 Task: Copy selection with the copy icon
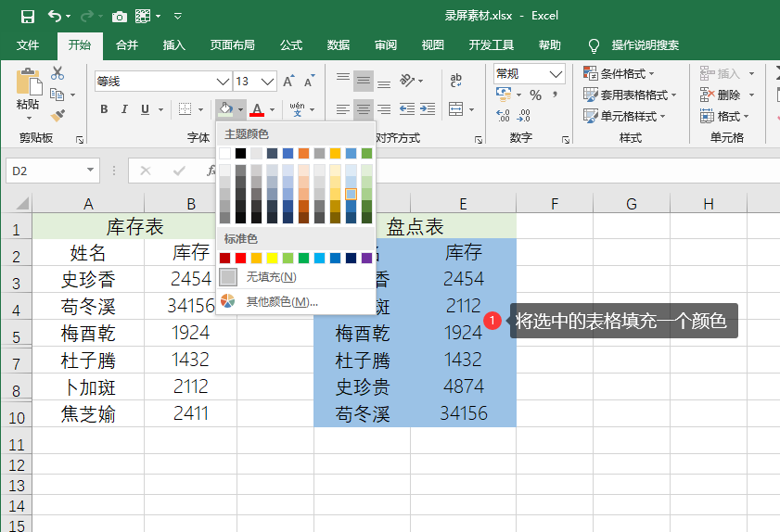click(x=57, y=94)
